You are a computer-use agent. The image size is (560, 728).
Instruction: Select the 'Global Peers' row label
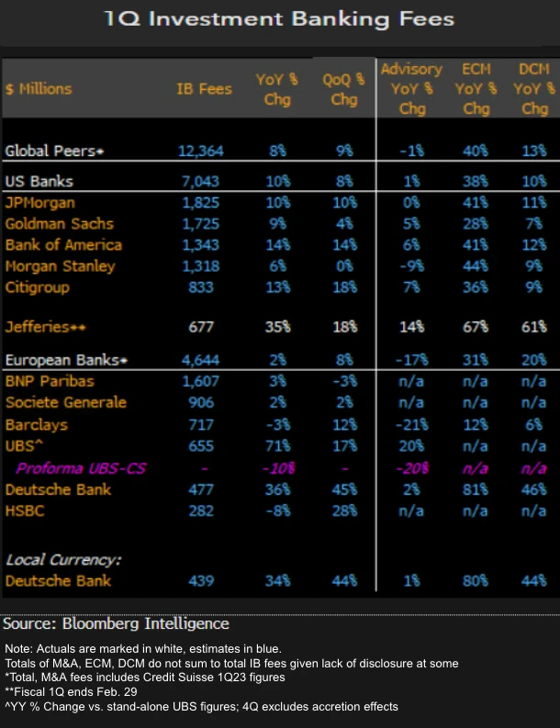point(54,151)
